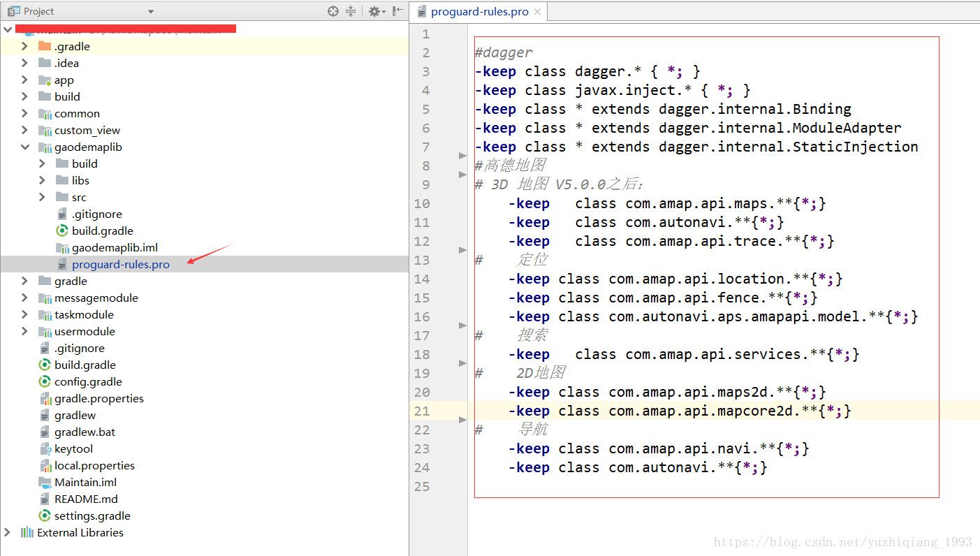The height and width of the screenshot is (556, 980).
Task: Click the gaodemaplib build.gradle file icon
Action: tap(62, 231)
